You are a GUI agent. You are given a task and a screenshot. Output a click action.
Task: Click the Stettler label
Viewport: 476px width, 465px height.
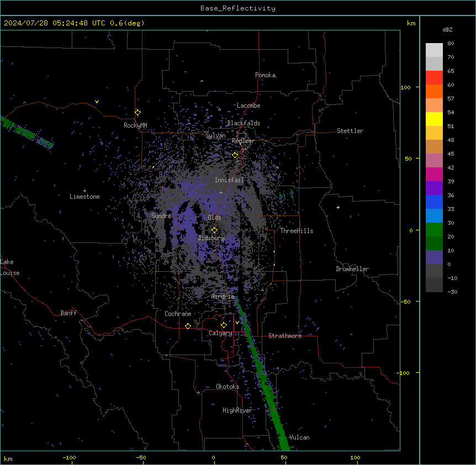pyautogui.click(x=350, y=131)
